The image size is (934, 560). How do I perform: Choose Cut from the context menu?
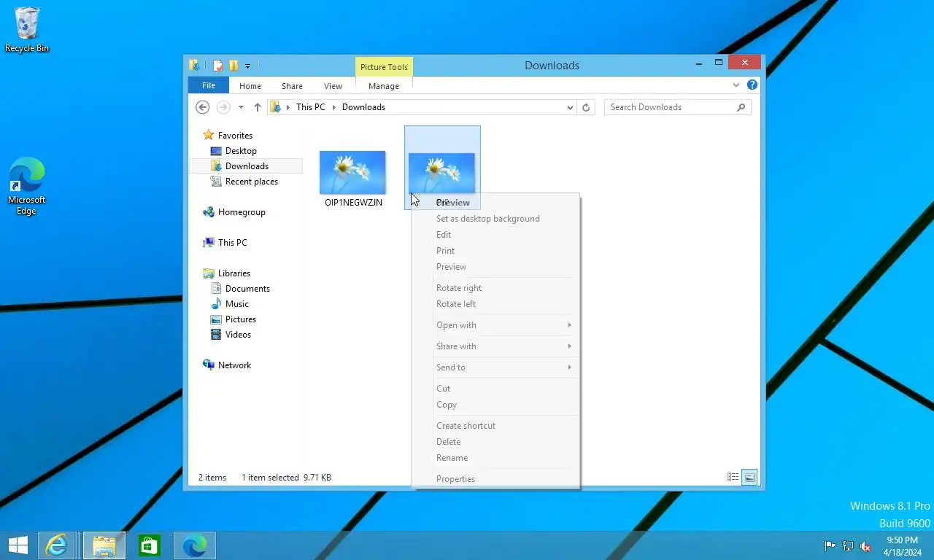point(443,389)
